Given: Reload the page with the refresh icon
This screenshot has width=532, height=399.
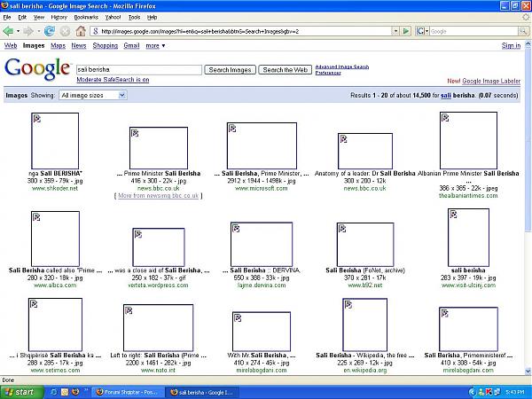Looking at the screenshot, I should coord(50,31).
